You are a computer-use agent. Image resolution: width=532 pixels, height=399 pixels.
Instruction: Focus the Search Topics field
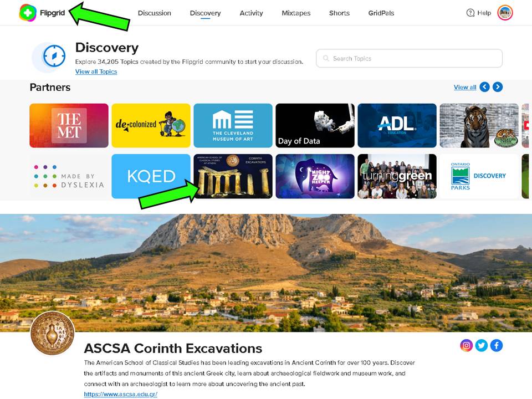pyautogui.click(x=409, y=58)
